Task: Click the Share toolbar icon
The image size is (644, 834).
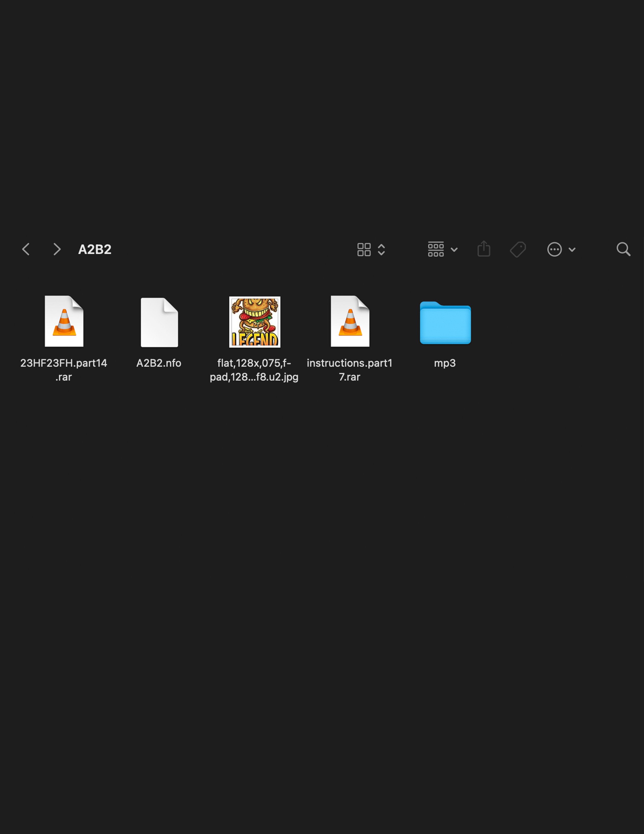Action: click(x=484, y=249)
